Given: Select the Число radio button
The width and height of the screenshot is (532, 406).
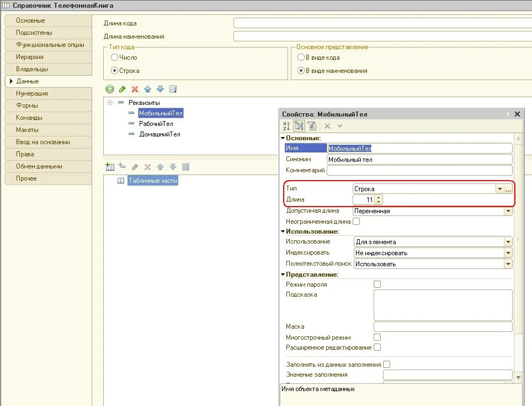Looking at the screenshot, I should click(x=115, y=57).
